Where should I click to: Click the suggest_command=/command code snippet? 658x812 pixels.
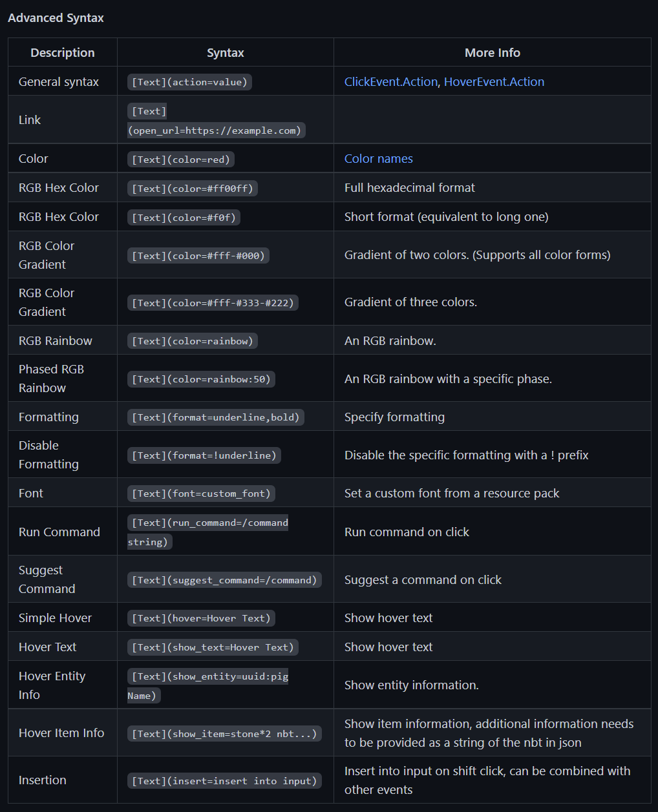[224, 580]
